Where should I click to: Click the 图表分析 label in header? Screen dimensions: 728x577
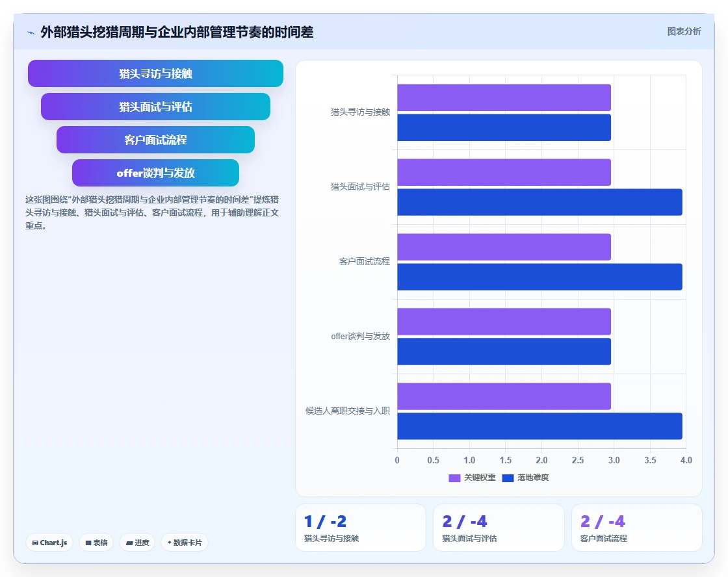684,32
